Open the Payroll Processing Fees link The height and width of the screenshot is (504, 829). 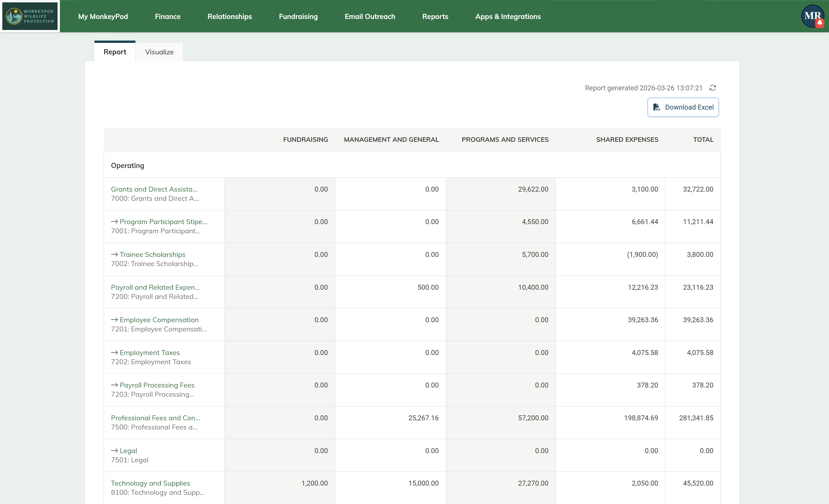click(x=157, y=385)
